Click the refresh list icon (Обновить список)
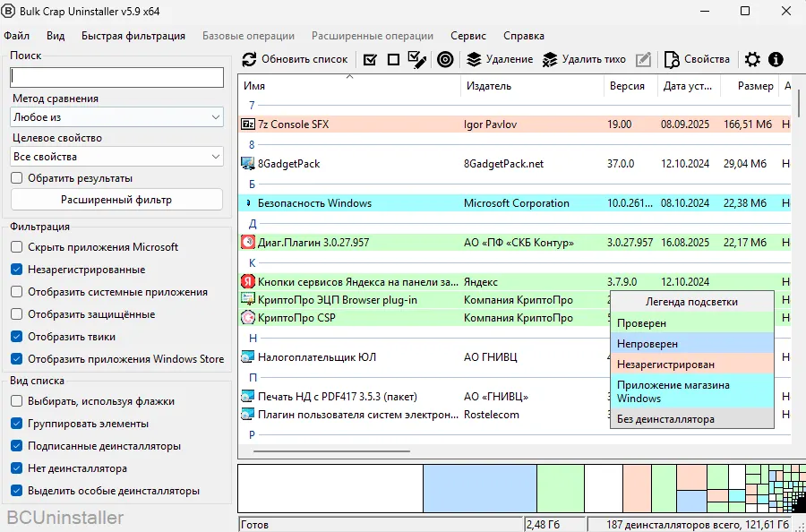Viewport: 806px width, 532px height. (250, 60)
